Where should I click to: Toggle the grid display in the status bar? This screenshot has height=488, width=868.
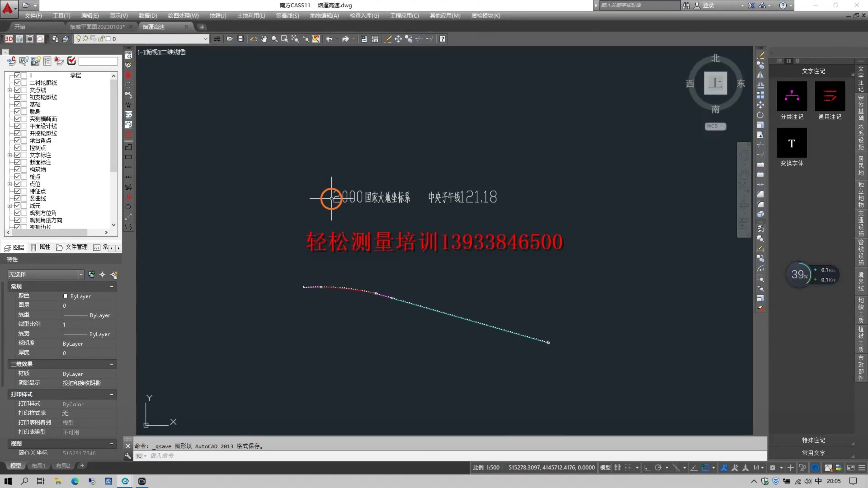click(617, 467)
